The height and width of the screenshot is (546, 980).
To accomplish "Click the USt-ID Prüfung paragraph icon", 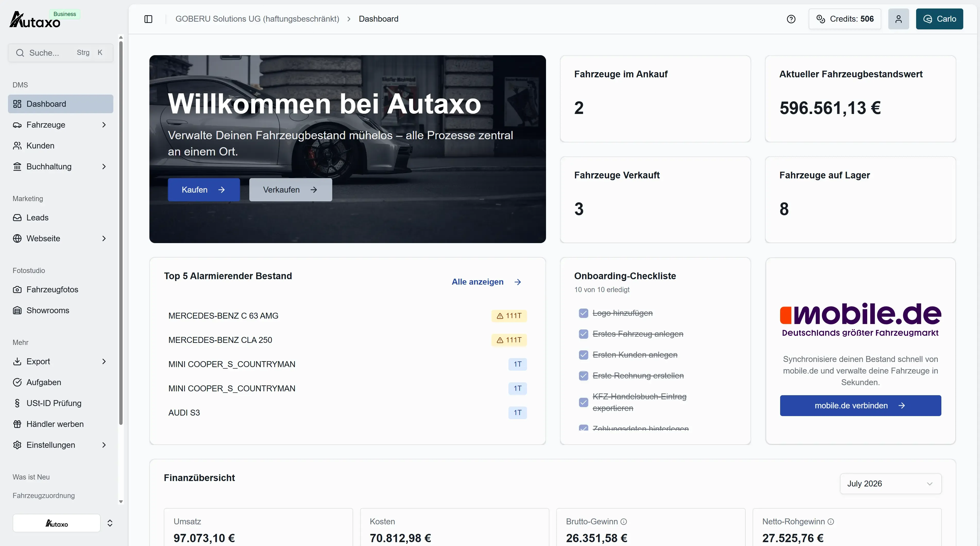I will pyautogui.click(x=17, y=404).
